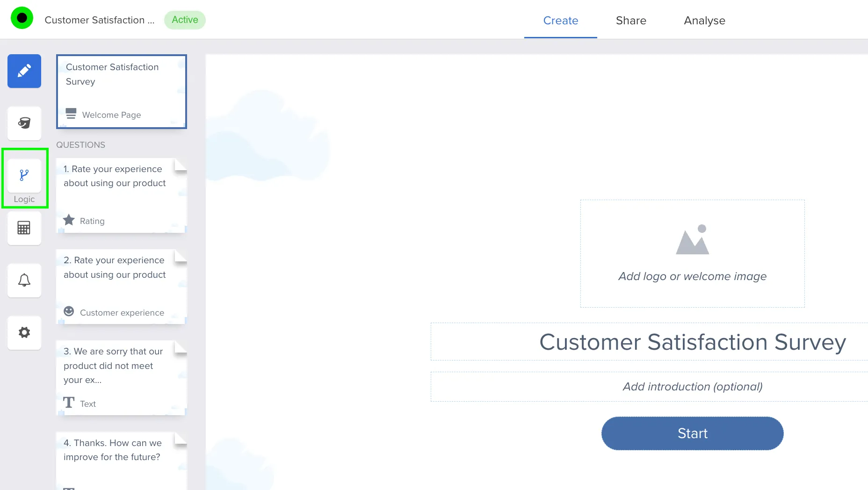Screen dimensions: 868x490
Task: Click the Active status badge
Action: click(x=185, y=20)
